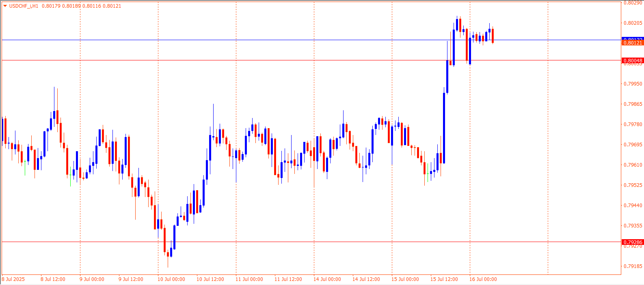The height and width of the screenshot is (285, 644).
Task: Click the orange triangle beside USDCHF_i,H1
Action: 5,6
